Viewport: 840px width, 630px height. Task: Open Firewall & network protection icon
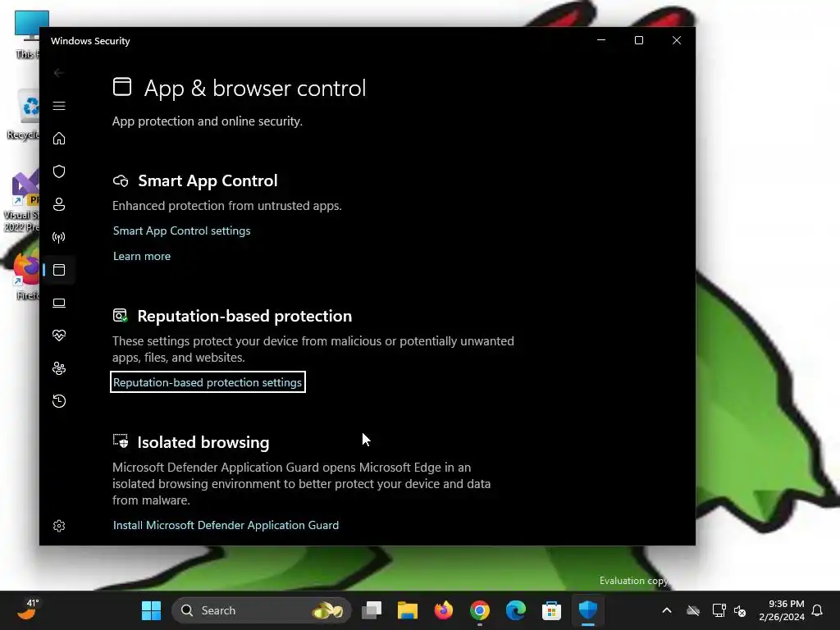[59, 237]
